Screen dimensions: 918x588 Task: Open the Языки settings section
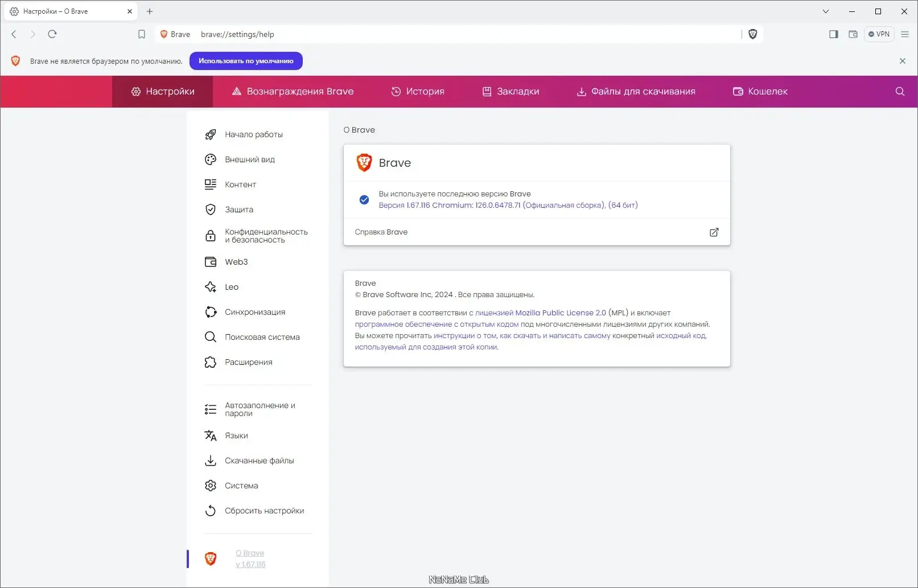236,435
